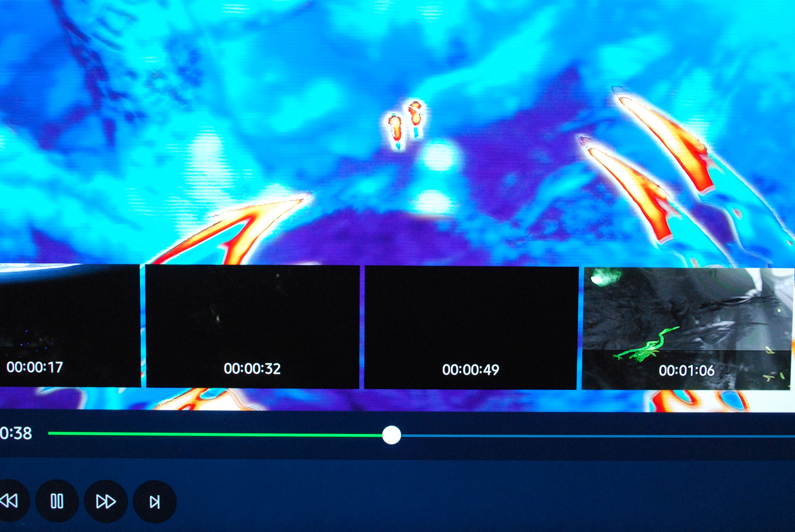The height and width of the screenshot is (532, 795).
Task: Click the fast-forward button
Action: coord(106,501)
